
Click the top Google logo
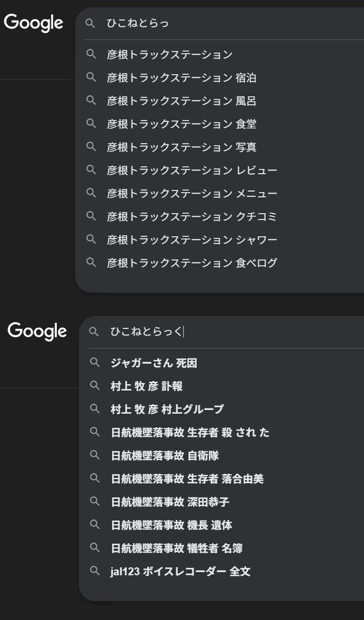pyautogui.click(x=34, y=23)
